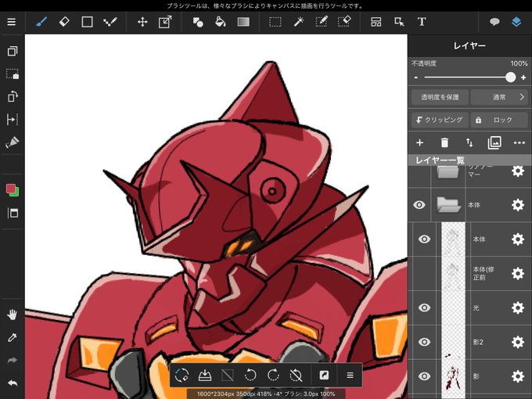
Task: Select the Magic Wand tool
Action: [298, 22]
